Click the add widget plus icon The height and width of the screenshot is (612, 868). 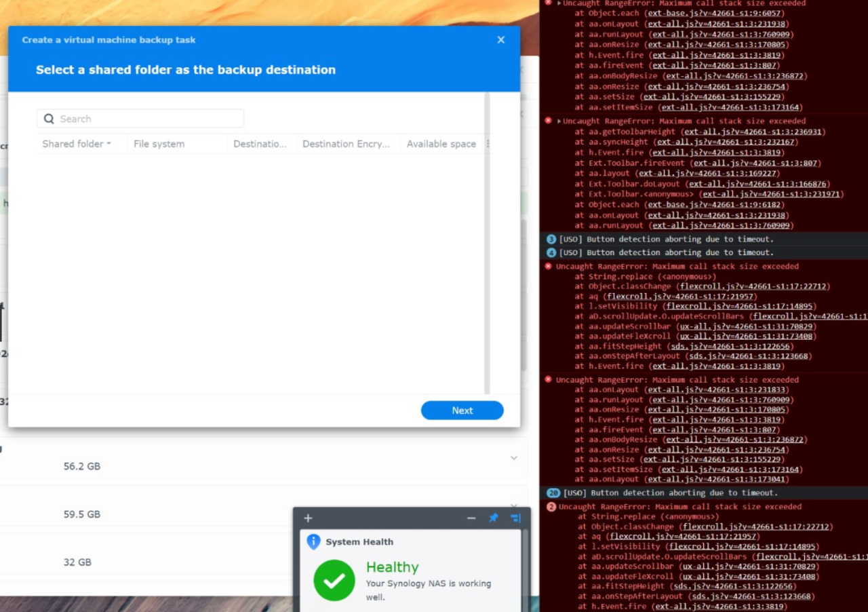308,518
